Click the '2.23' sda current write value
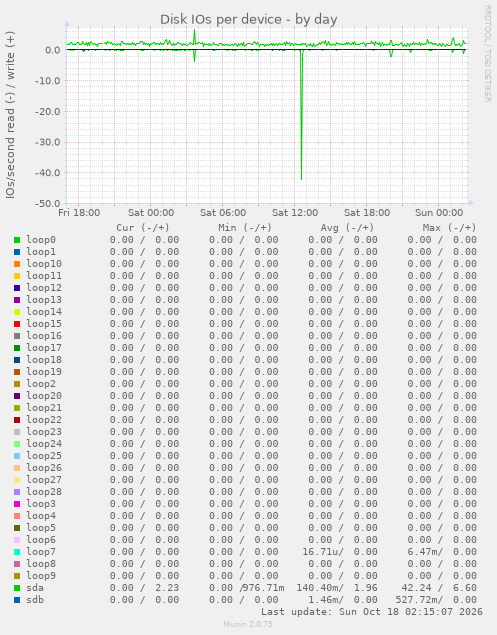 pos(167,588)
